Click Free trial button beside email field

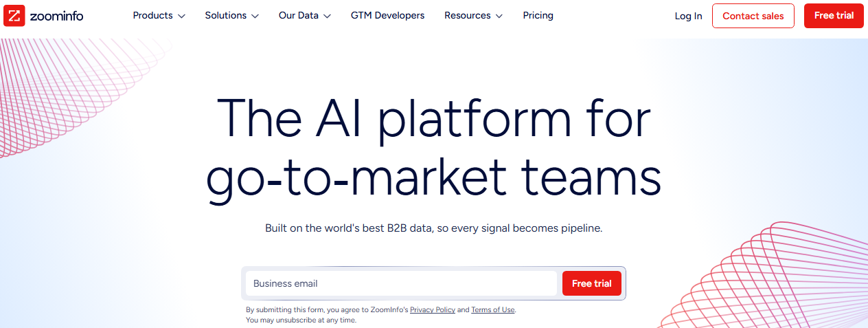591,283
